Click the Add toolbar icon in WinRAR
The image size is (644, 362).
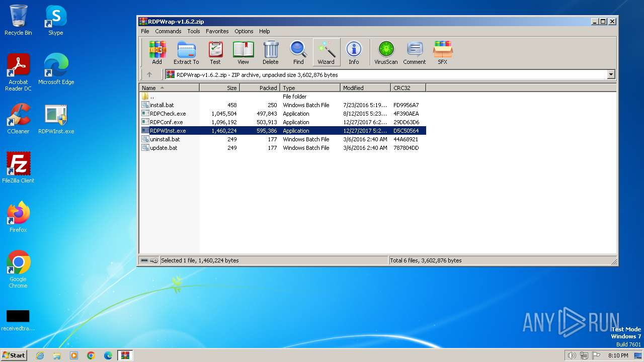157,53
